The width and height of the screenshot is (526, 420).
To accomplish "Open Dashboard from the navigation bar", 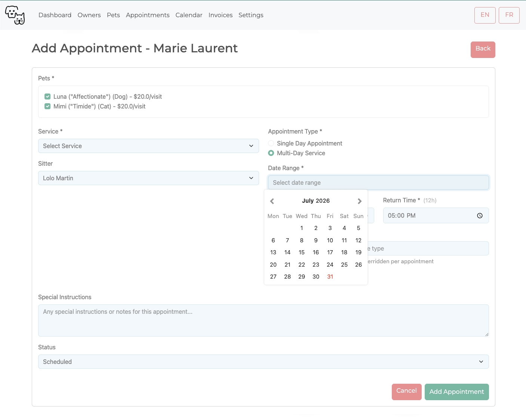I will [x=55, y=15].
